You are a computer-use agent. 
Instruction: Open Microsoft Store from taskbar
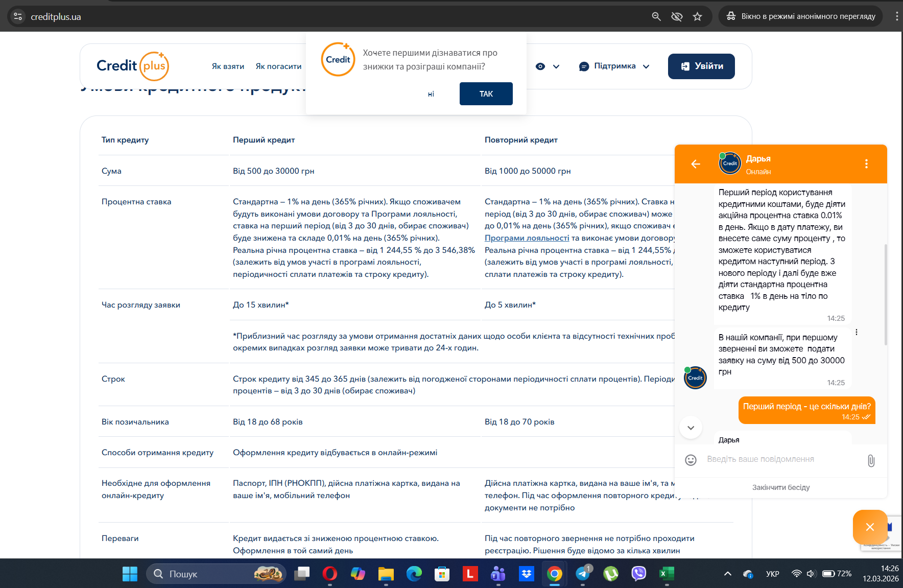pos(442,574)
